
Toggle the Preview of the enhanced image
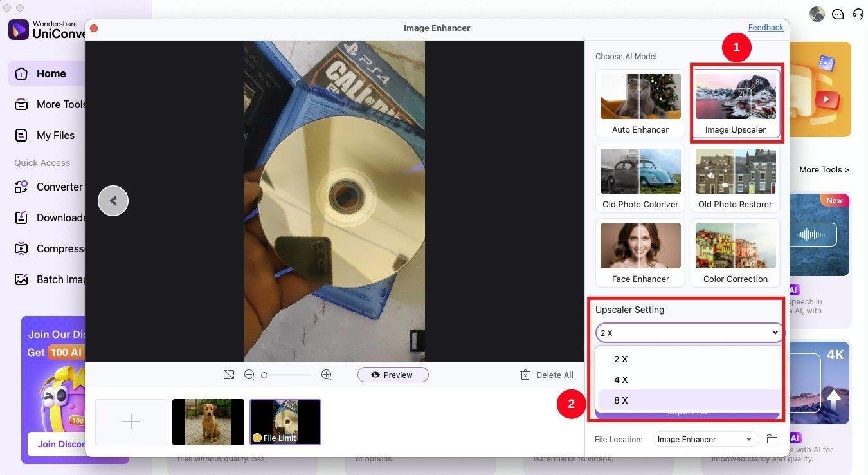point(393,374)
